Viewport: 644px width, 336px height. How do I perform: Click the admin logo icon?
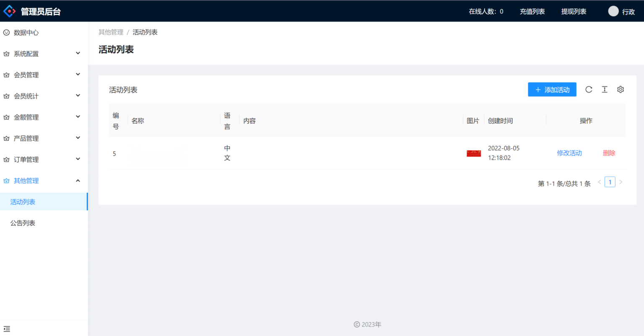click(9, 11)
